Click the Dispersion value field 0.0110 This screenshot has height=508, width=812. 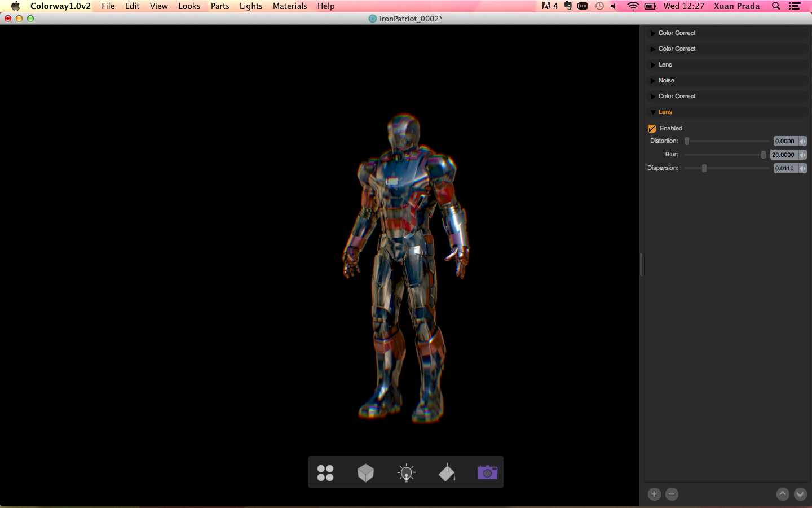(785, 168)
